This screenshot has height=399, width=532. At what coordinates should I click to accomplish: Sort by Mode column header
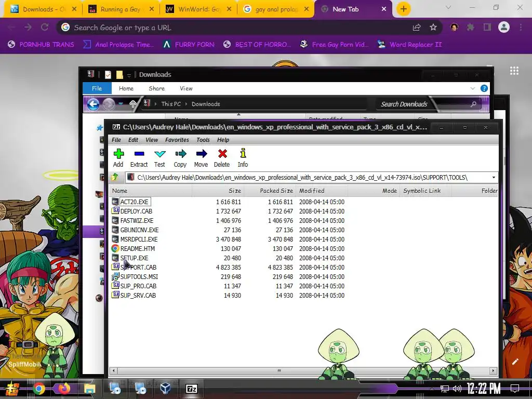coord(374,191)
